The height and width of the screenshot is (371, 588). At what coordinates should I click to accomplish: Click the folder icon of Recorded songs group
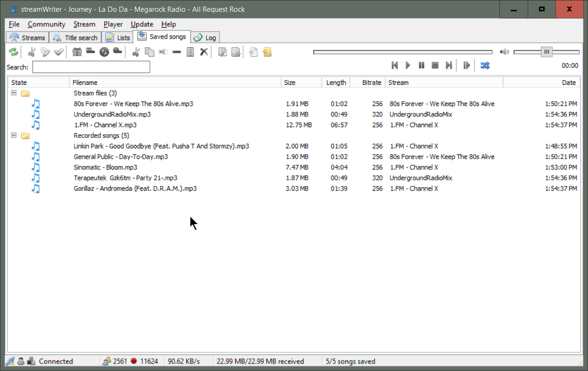[x=25, y=136]
